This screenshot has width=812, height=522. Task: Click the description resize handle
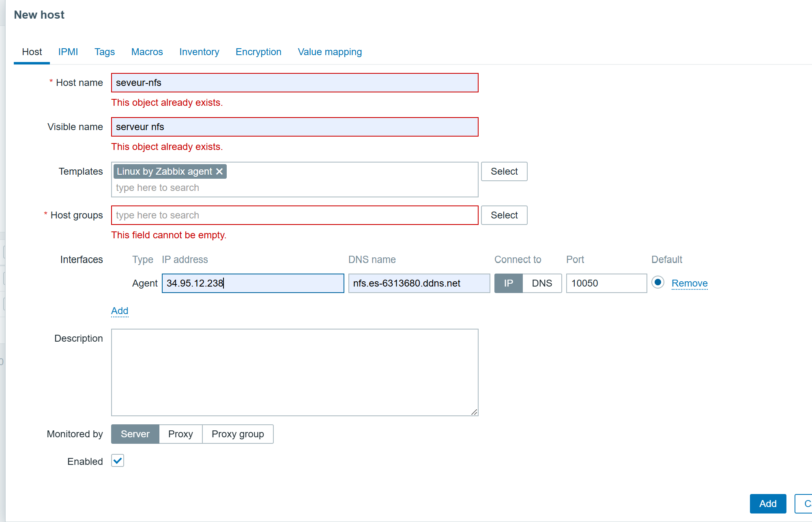474,412
